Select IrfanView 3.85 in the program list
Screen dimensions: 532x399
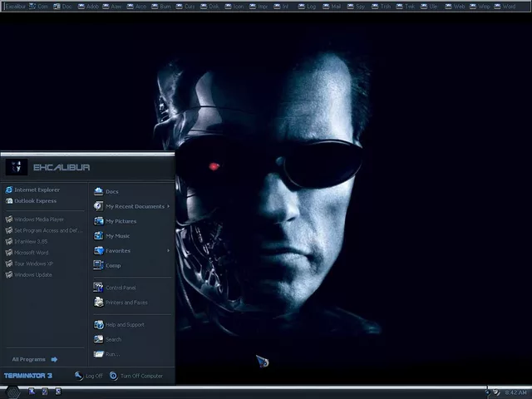tap(31, 242)
